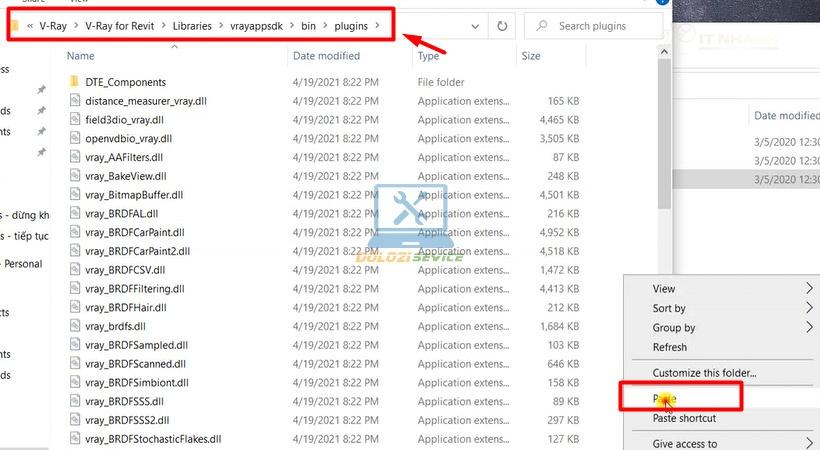This screenshot has height=450, width=820.
Task: Sort by the Size column header
Action: (531, 55)
